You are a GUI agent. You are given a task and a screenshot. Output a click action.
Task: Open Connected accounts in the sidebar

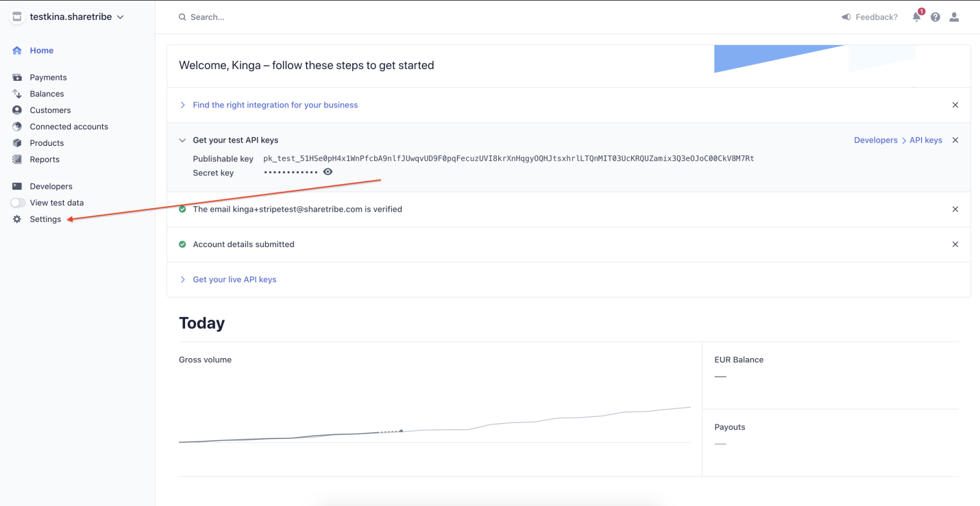pos(69,127)
